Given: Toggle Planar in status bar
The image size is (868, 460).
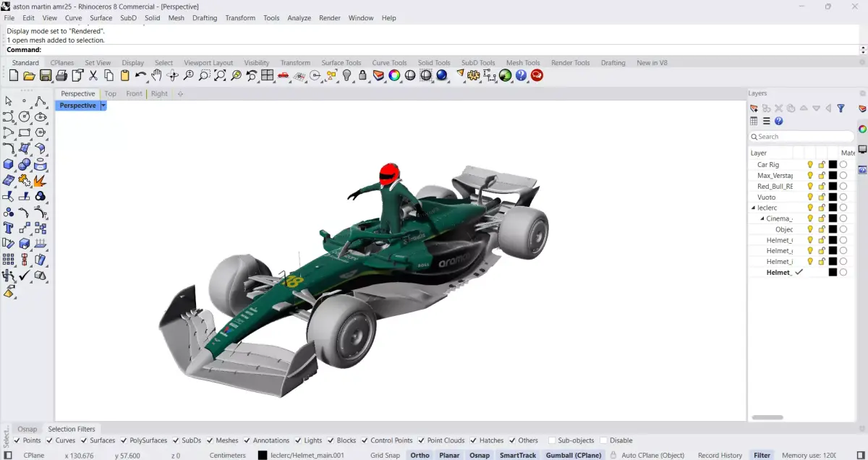Looking at the screenshot, I should click(x=449, y=456).
